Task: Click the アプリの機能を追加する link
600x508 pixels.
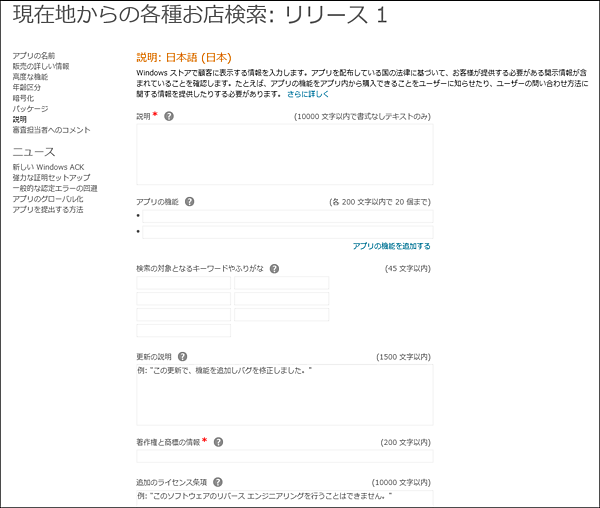Action: click(391, 246)
